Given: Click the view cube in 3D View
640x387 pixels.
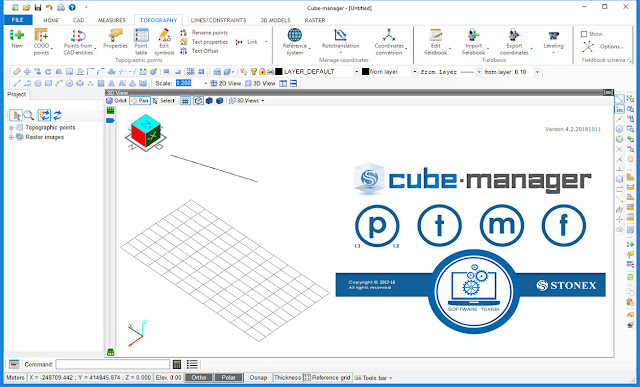Looking at the screenshot, I should pyautogui.click(x=145, y=133).
